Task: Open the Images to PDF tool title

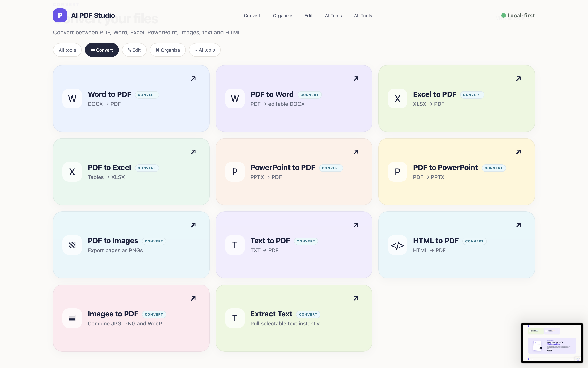Action: coord(113,314)
